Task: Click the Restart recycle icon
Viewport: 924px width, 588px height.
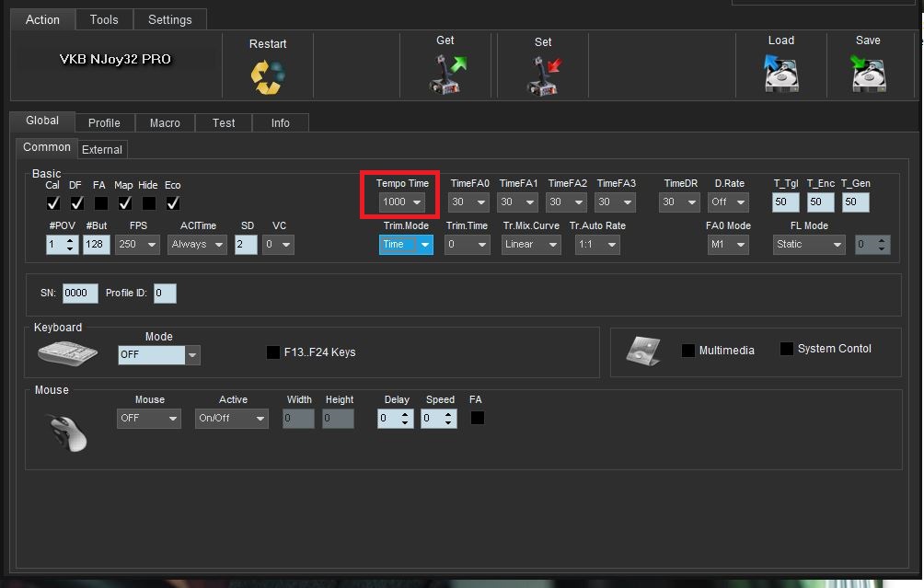Action: click(268, 76)
